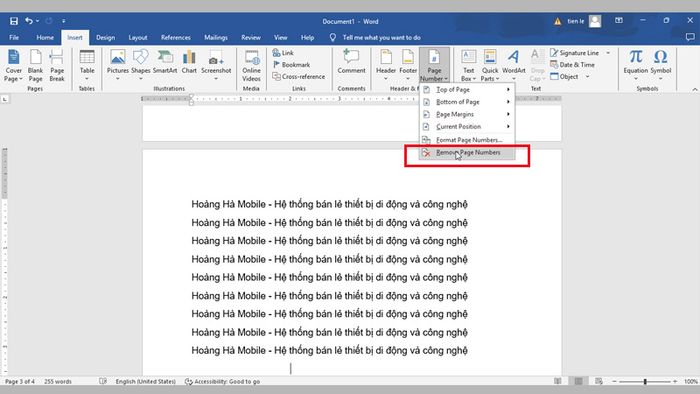
Task: Open Customize Quick Access Toolbar dropdown
Action: click(64, 21)
